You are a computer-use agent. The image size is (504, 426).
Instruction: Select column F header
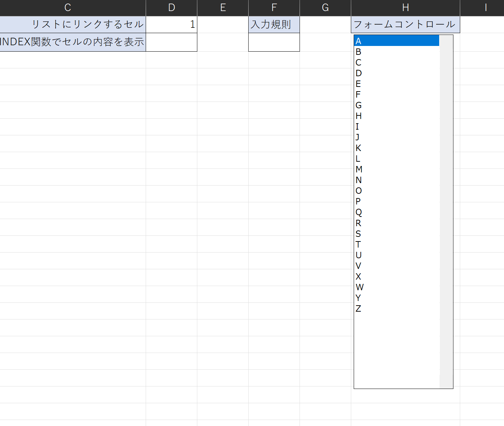tap(274, 8)
